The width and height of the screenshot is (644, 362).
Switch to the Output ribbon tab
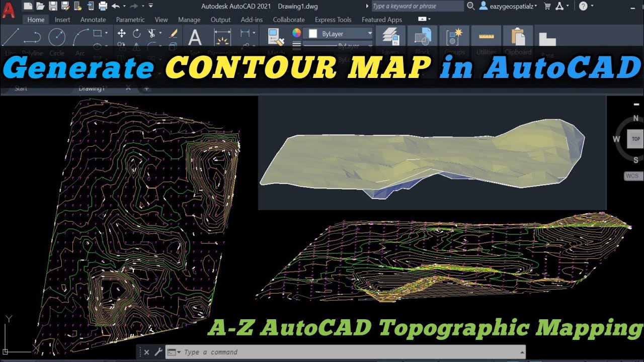[220, 20]
